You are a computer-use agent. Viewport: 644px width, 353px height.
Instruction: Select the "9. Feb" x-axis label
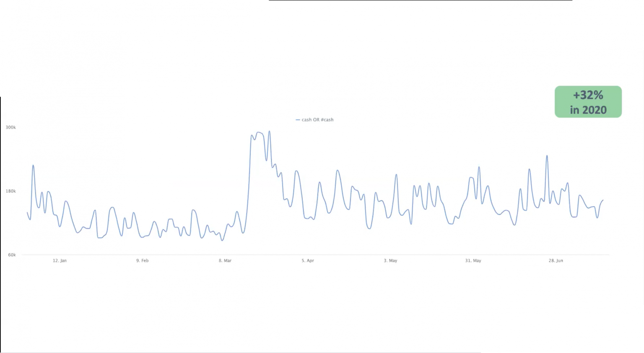[x=142, y=260]
